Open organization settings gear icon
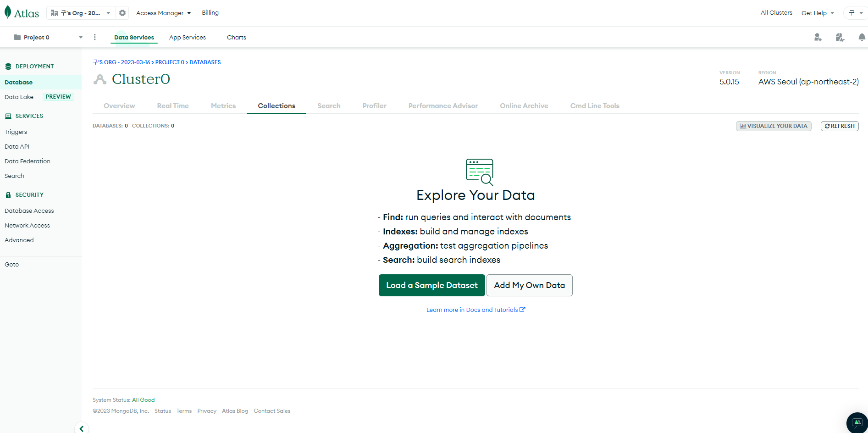Screen dimensions: 868x433 [x=122, y=13]
